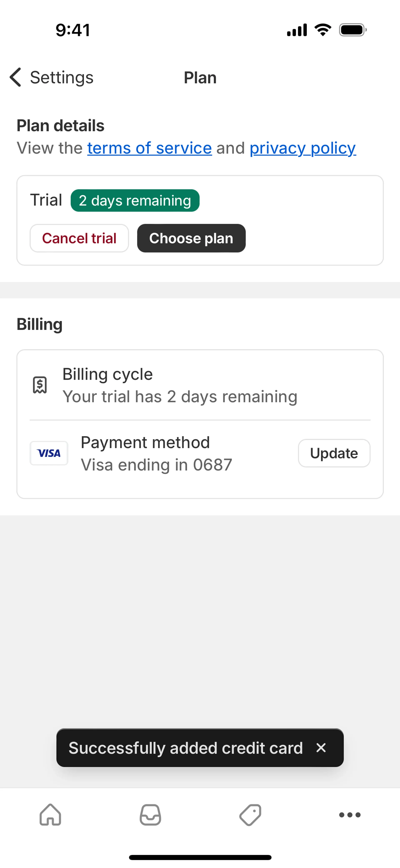Screen dimensions: 400x868
Task: Tap the back chevron icon
Action: pos(15,77)
